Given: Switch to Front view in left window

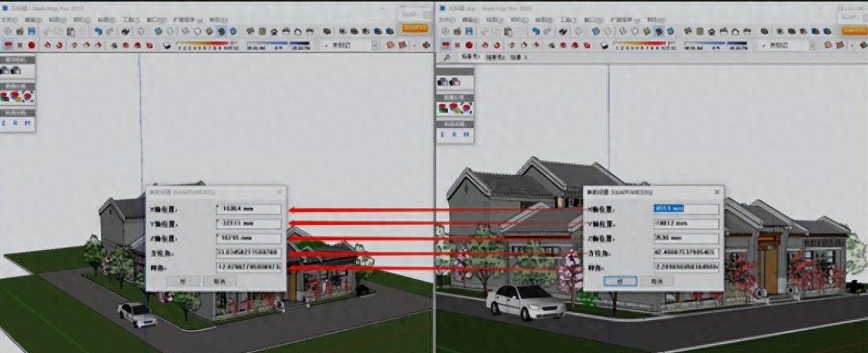Looking at the screenshot, I should (274, 31).
